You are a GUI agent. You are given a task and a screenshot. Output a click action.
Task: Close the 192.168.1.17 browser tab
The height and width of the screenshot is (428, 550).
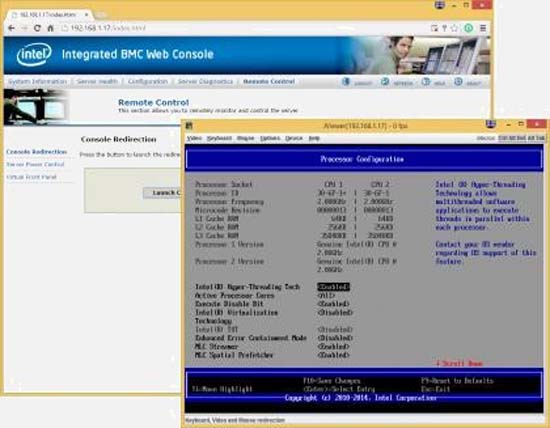(x=86, y=14)
